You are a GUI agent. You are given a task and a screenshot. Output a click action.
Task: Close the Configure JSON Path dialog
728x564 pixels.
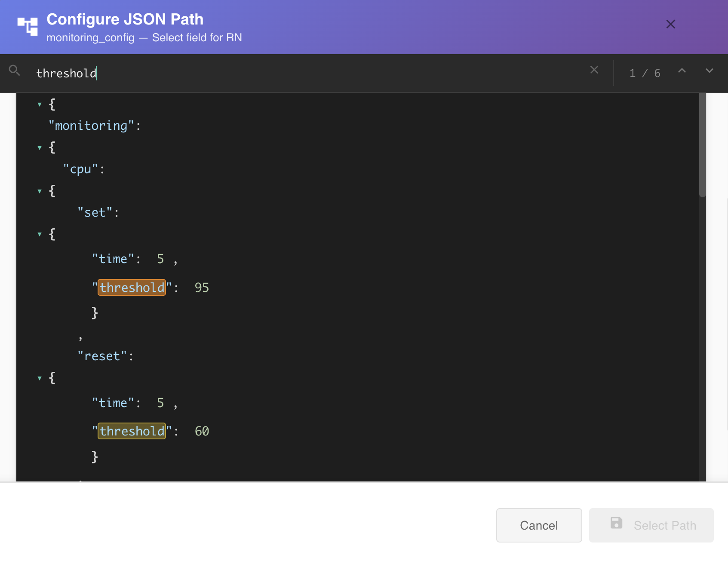click(670, 24)
